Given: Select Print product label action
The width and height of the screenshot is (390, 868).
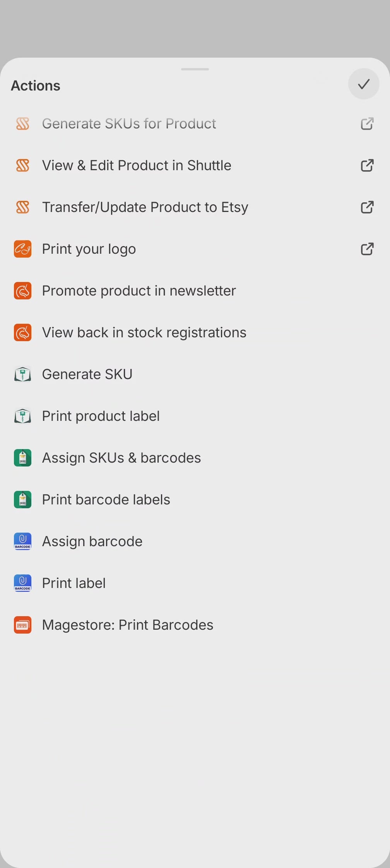Looking at the screenshot, I should coord(101,416).
